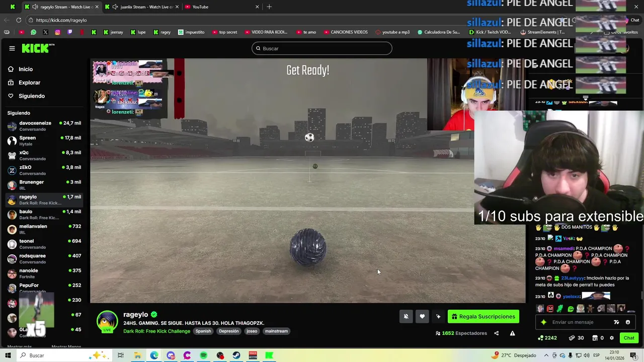Open CANCIONES VIDEOS bookmark
This screenshot has height=362, width=644.
[346, 32]
